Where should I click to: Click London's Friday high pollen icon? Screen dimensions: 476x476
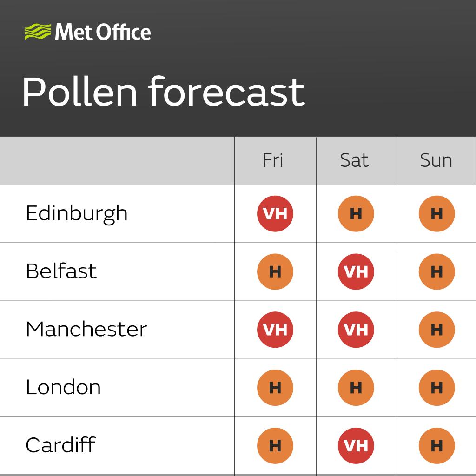pos(275,387)
